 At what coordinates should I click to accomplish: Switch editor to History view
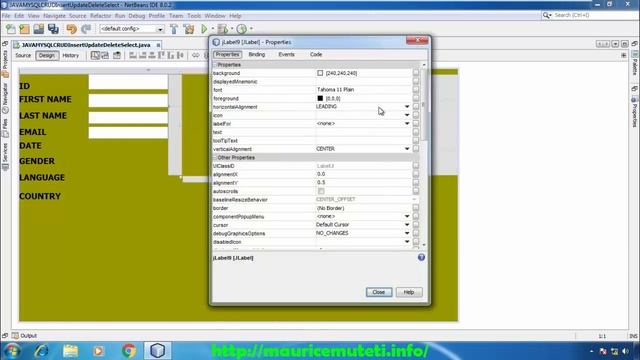(x=71, y=55)
